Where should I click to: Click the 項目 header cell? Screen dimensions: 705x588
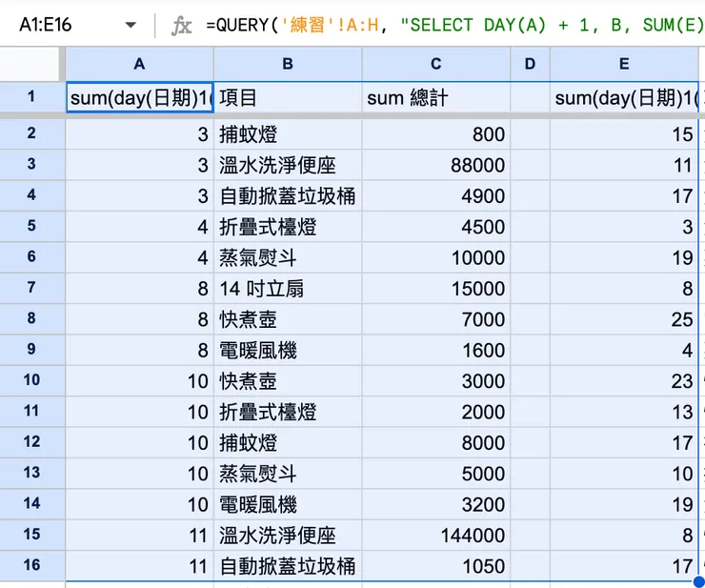click(288, 97)
